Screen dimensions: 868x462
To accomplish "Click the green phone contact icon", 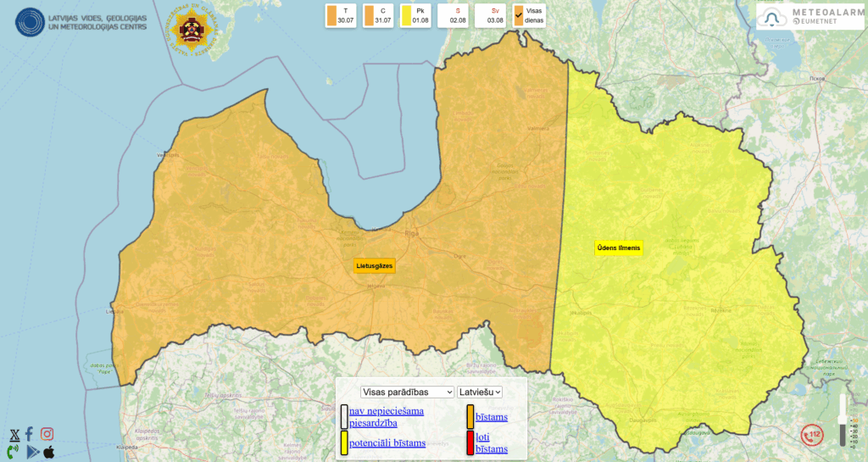I will 14,452.
